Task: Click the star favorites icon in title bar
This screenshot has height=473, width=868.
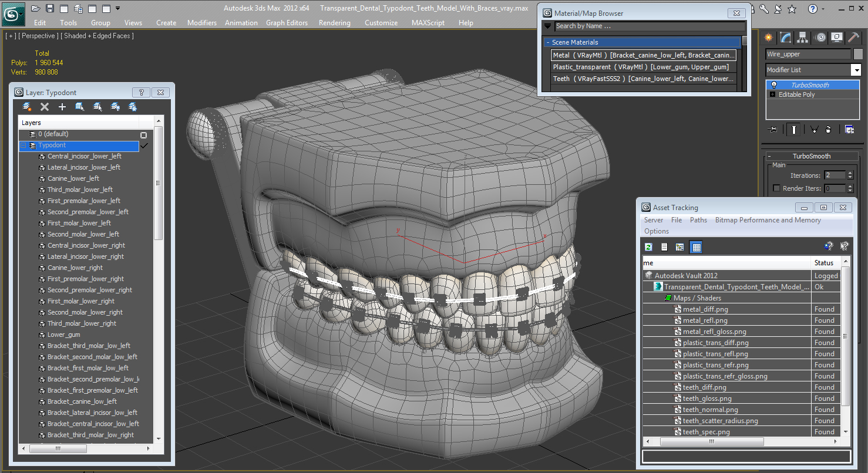Action: pyautogui.click(x=792, y=9)
